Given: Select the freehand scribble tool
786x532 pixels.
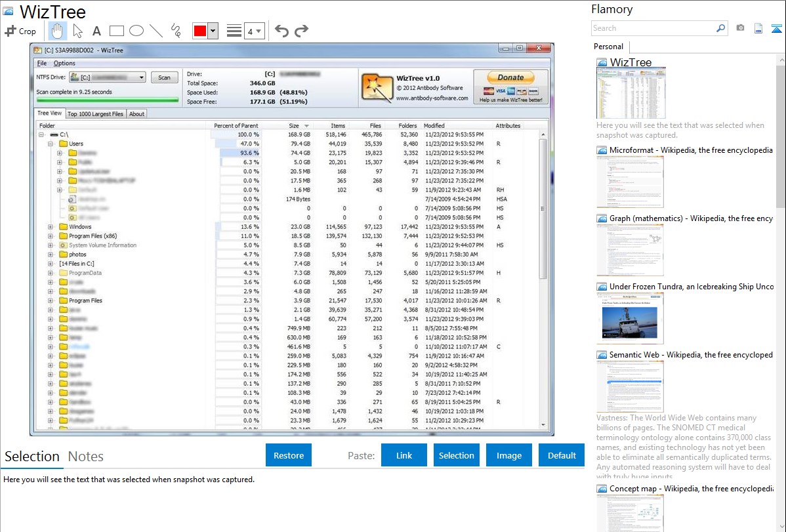Looking at the screenshot, I should point(175,31).
